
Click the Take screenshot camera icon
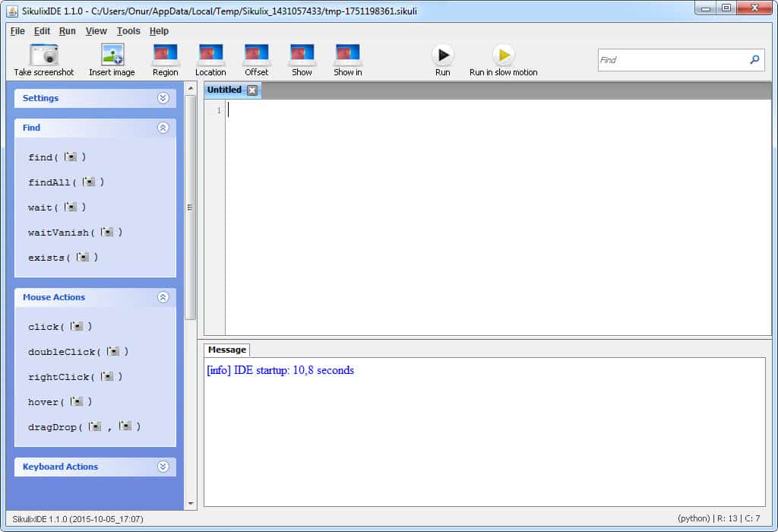pyautogui.click(x=44, y=55)
